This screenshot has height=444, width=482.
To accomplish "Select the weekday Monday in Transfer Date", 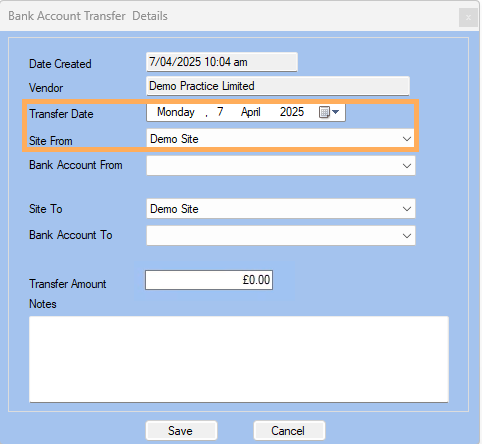I will (x=176, y=112).
